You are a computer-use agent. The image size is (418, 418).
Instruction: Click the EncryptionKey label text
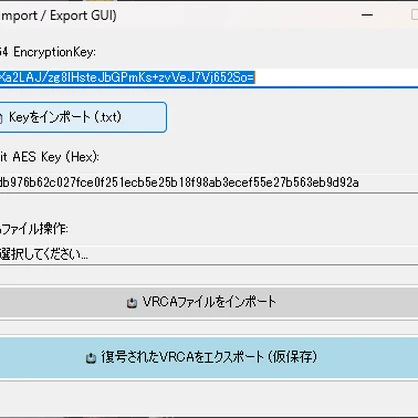(48, 52)
